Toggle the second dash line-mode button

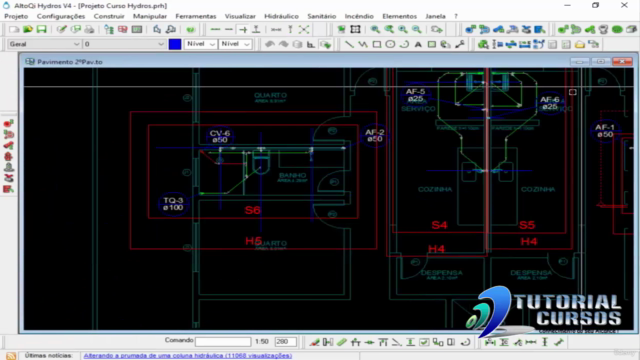(229, 29)
